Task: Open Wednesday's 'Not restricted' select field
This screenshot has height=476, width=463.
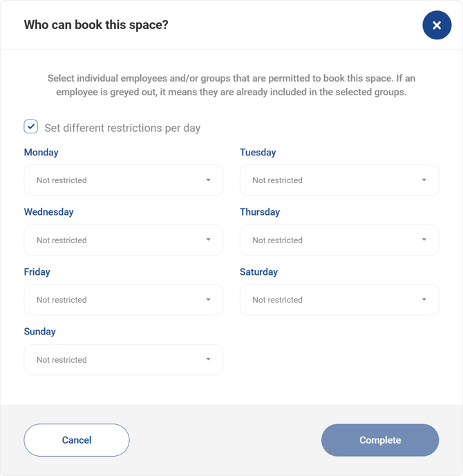Action: tap(111, 240)
